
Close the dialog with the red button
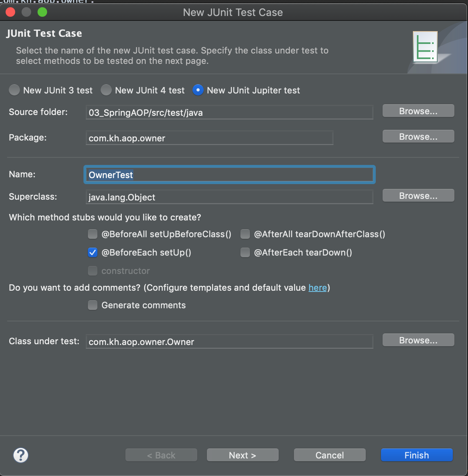coord(11,12)
